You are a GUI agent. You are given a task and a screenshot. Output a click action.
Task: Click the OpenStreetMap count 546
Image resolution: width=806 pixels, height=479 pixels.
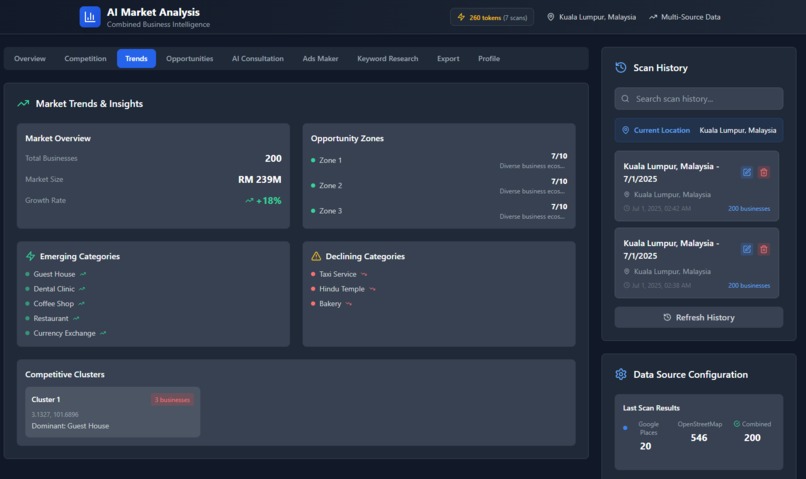click(699, 437)
